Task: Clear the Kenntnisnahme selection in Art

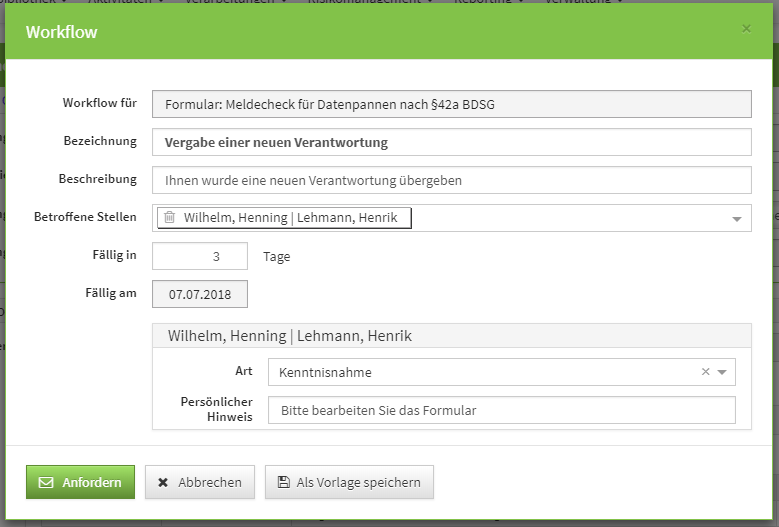Action: 705,372
